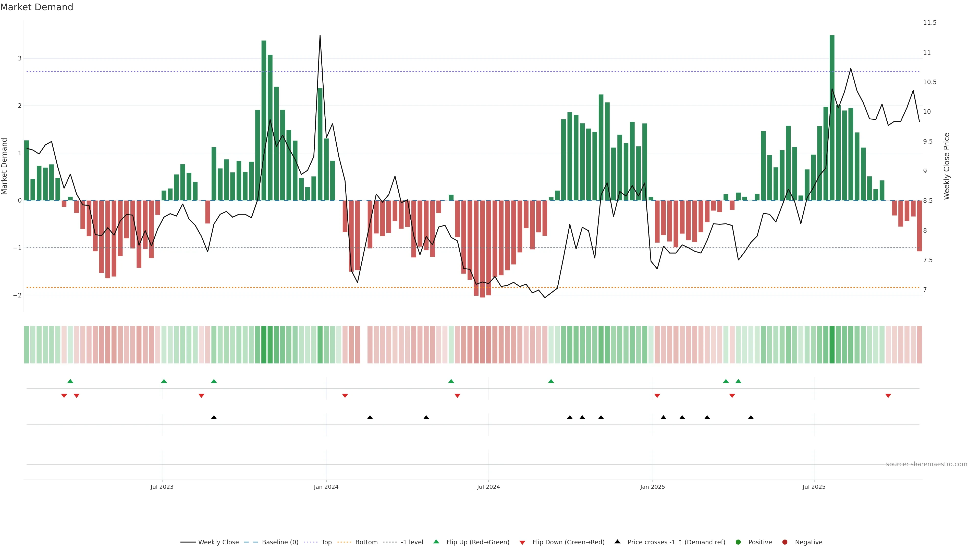Viewport: 980px width, 551px height.
Task: Click first black price-cross triangle marker
Action: pyautogui.click(x=214, y=418)
